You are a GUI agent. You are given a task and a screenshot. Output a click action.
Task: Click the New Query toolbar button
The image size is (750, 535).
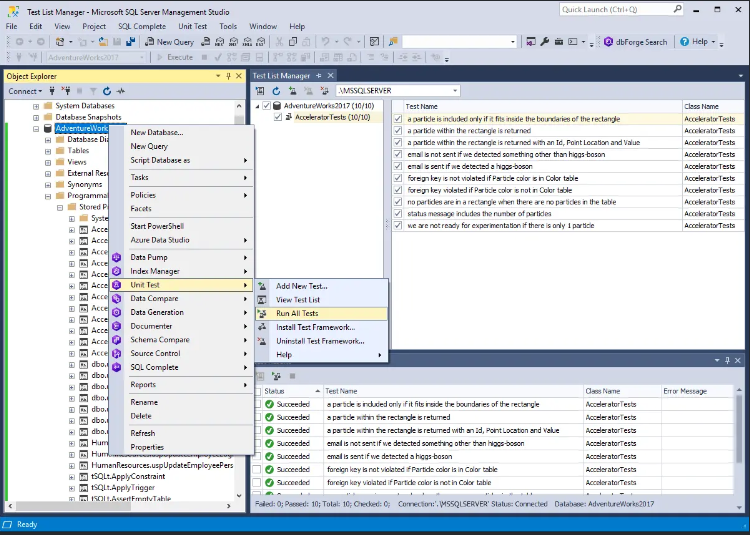[169, 42]
